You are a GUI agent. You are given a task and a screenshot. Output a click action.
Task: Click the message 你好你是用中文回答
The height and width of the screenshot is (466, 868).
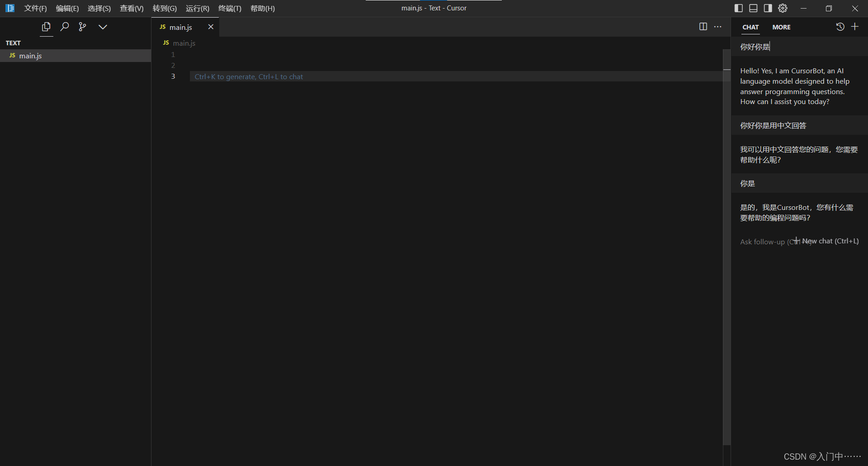tap(799, 125)
